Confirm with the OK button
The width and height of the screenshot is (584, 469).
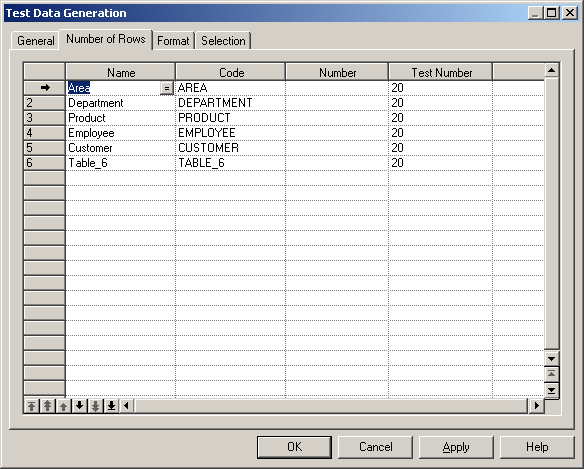pyautogui.click(x=294, y=447)
